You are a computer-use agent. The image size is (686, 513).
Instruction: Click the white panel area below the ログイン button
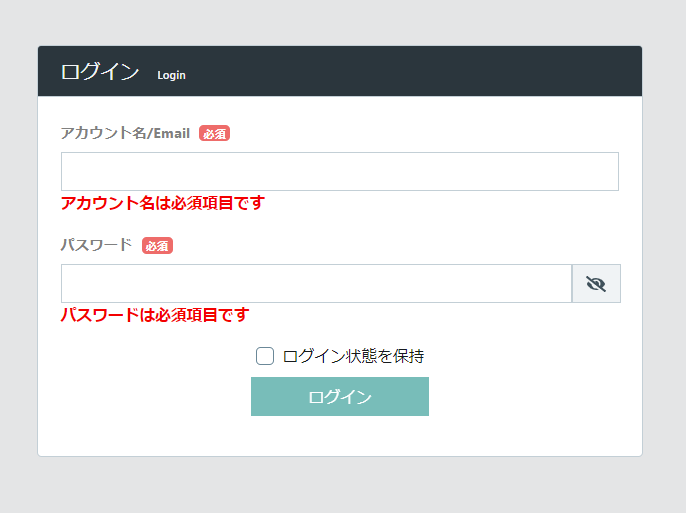[x=340, y=436]
